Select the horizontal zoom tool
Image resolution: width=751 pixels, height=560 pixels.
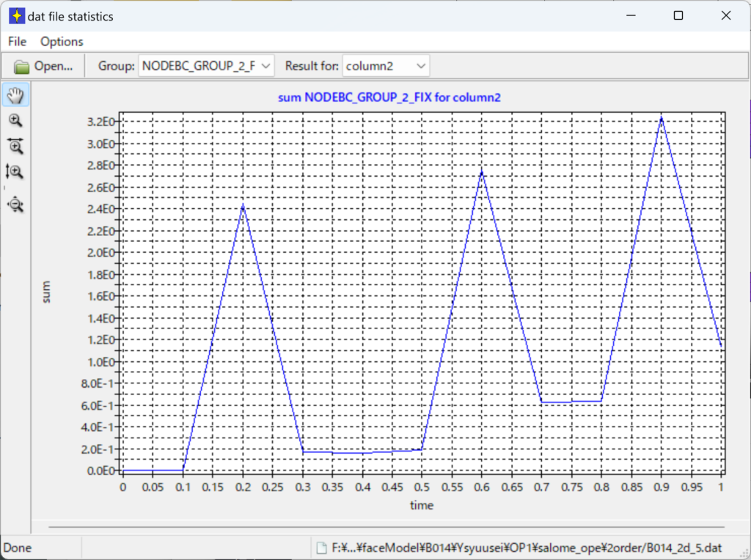(x=15, y=146)
